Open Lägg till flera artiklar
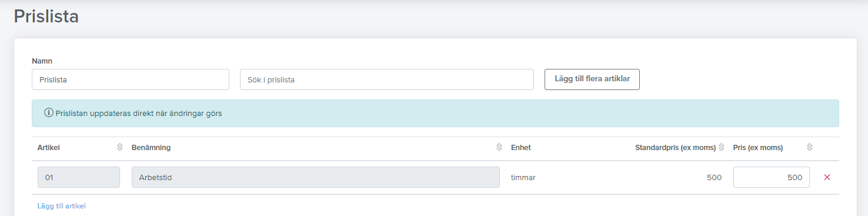 coord(592,79)
